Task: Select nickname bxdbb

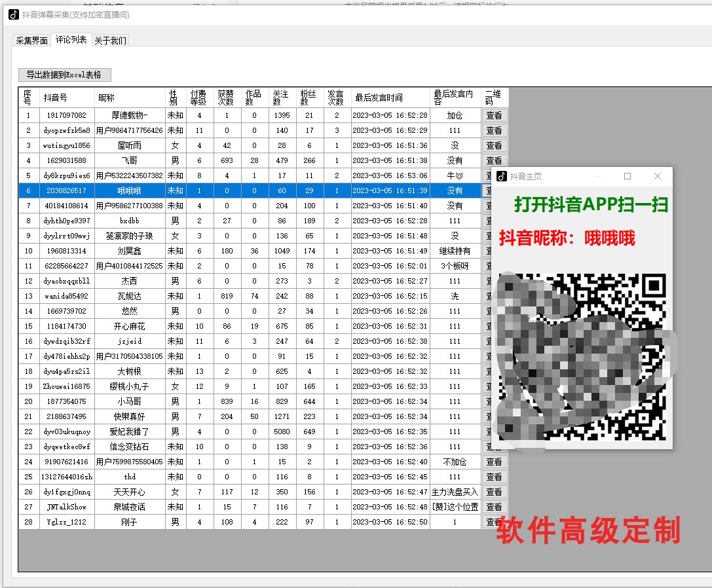Action: click(x=130, y=221)
